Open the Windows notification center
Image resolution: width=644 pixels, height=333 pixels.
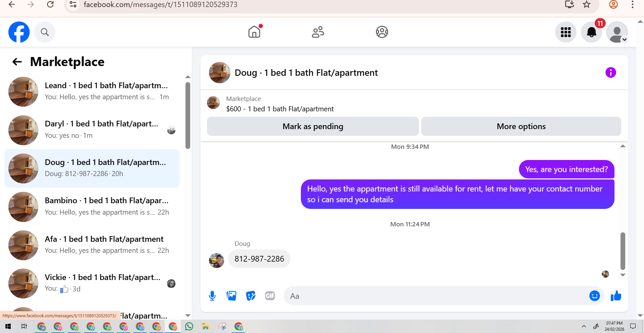633,326
